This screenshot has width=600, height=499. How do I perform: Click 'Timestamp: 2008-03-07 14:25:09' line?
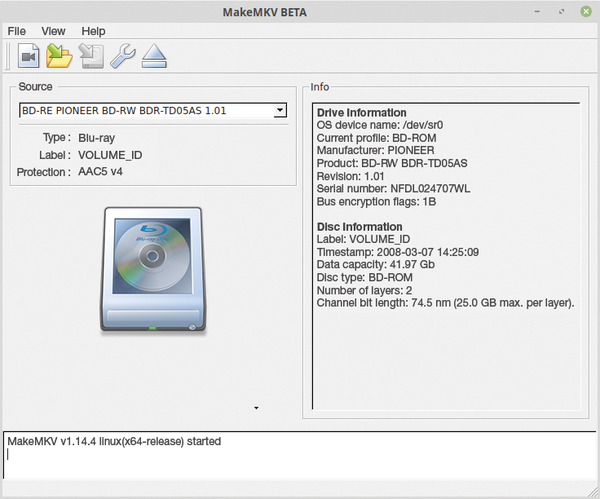pyautogui.click(x=398, y=252)
